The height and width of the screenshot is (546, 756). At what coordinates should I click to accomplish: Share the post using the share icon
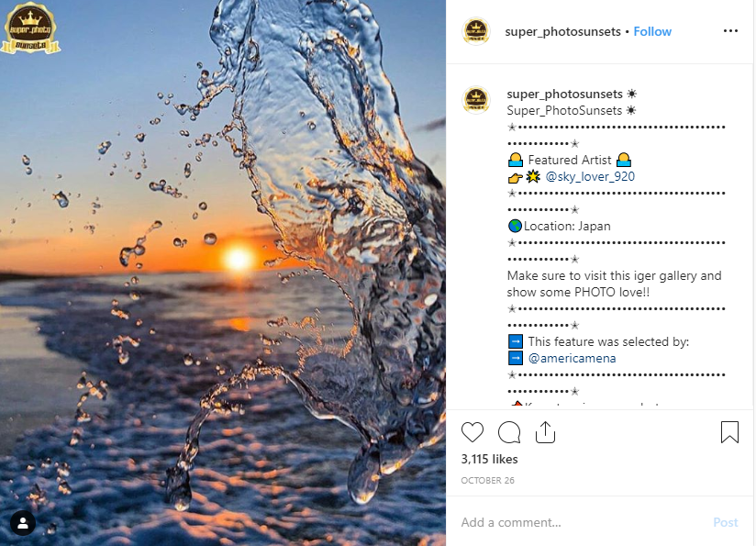coord(545,432)
